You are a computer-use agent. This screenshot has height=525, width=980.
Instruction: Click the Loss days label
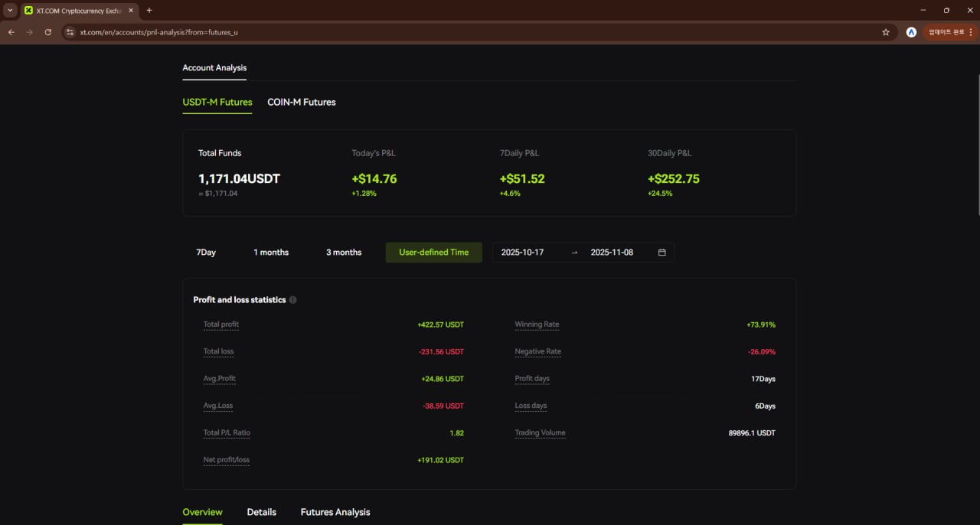tap(531, 406)
